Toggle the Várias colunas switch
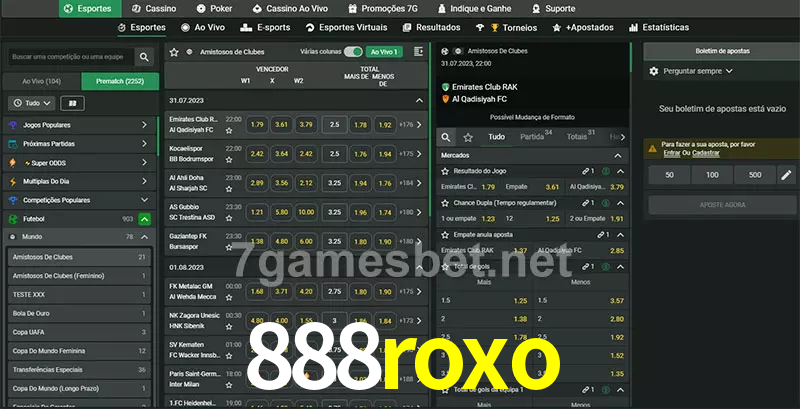The height and width of the screenshot is (409, 800). click(x=353, y=51)
